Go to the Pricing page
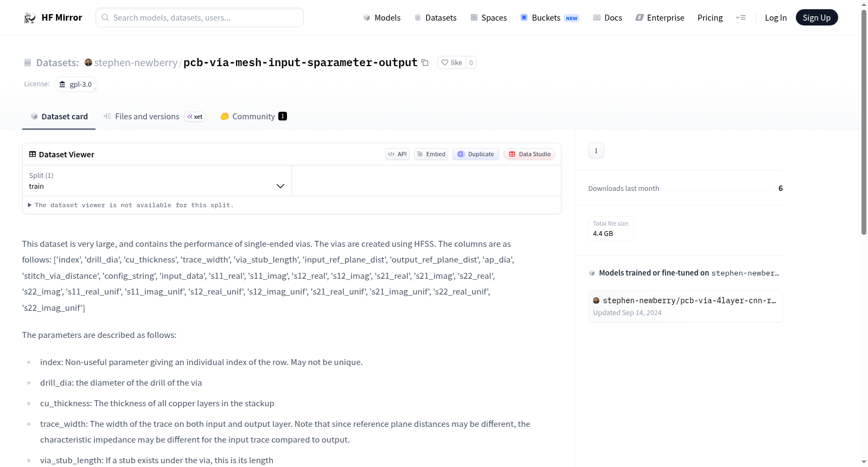The image size is (868, 467). 710,18
